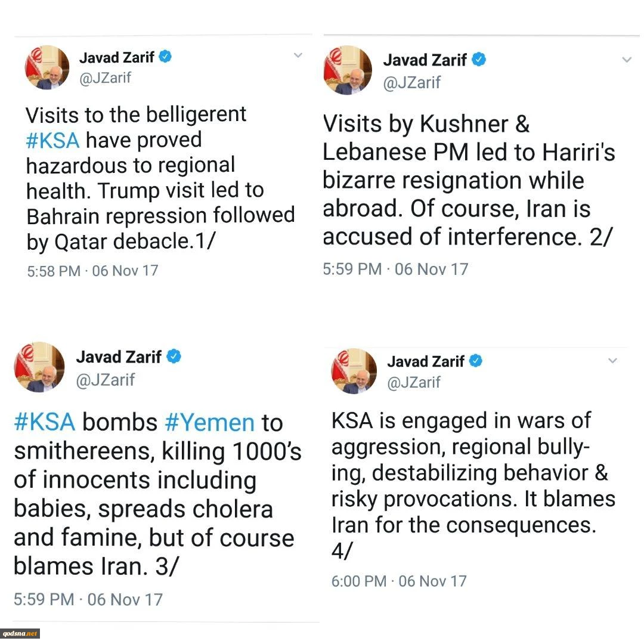Open @JZarif handle on Hariri tweet
This screenshot has height=644, width=644.
pos(411,82)
